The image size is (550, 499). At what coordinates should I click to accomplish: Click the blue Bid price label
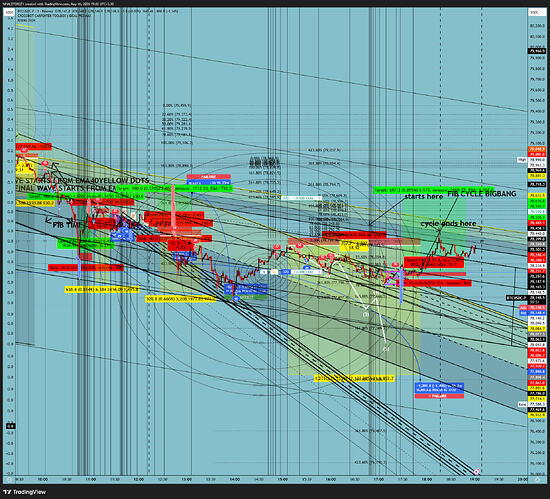[532, 312]
